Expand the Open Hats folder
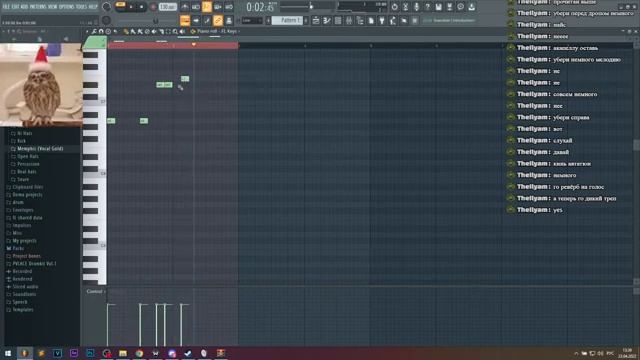This screenshot has height=360, width=640. click(x=28, y=156)
